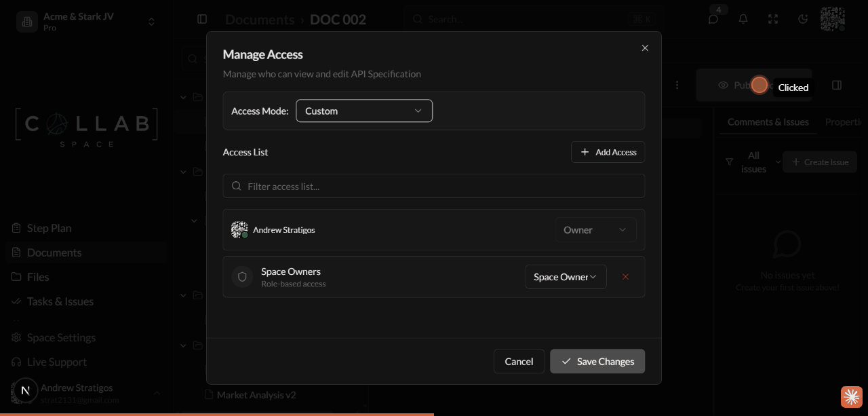
Task: Click Save Changes
Action: click(597, 361)
